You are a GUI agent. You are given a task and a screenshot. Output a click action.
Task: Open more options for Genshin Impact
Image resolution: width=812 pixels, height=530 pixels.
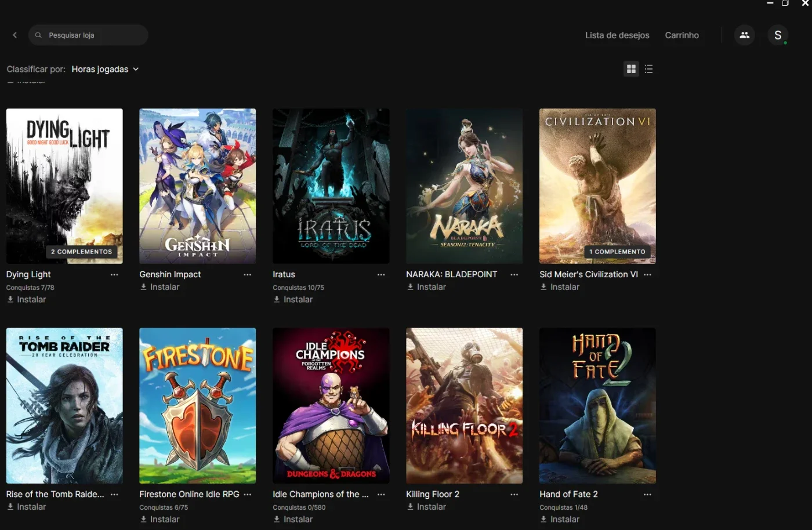[x=248, y=275]
